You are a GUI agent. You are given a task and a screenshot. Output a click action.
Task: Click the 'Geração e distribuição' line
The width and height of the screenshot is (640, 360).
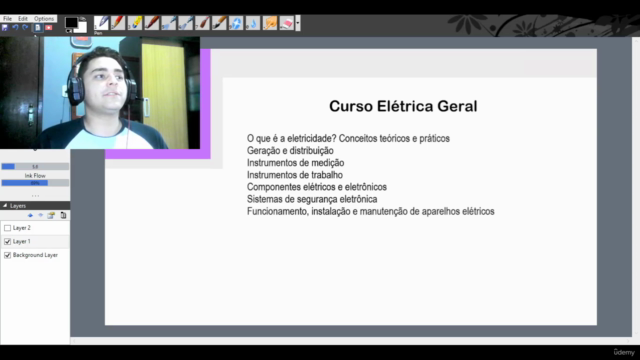coord(290,151)
